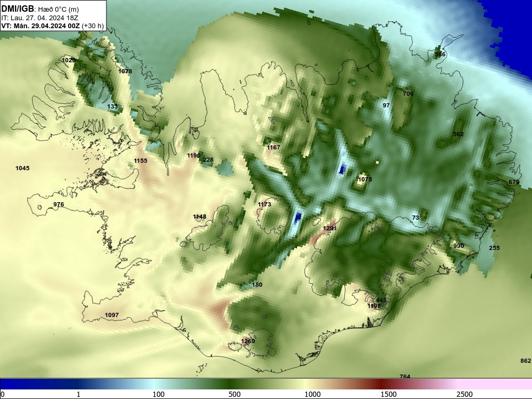Screen dimensions: 532x399
Task: Click the map value 566
Action: [440, 54]
